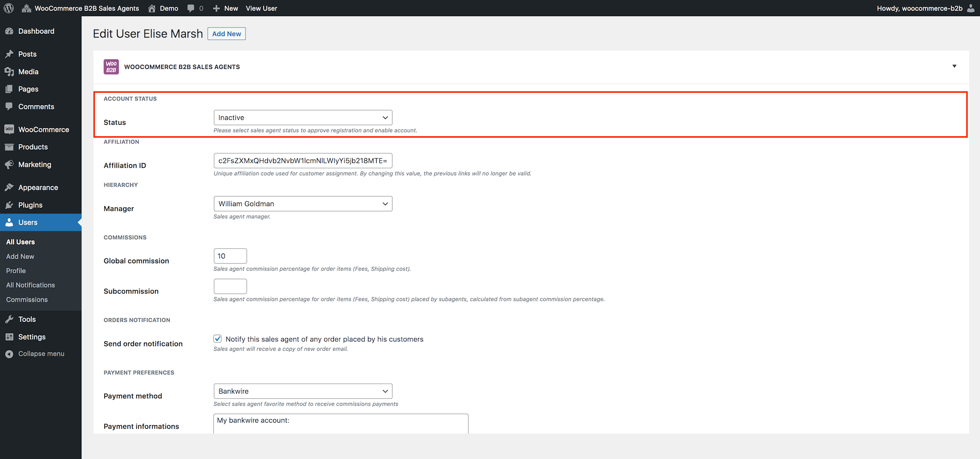The image size is (980, 459).
Task: Open the Manager dropdown showing William Goldman
Action: tap(303, 204)
